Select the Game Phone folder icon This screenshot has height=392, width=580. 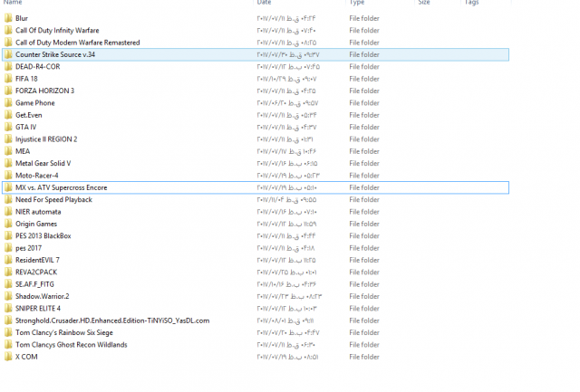8,102
